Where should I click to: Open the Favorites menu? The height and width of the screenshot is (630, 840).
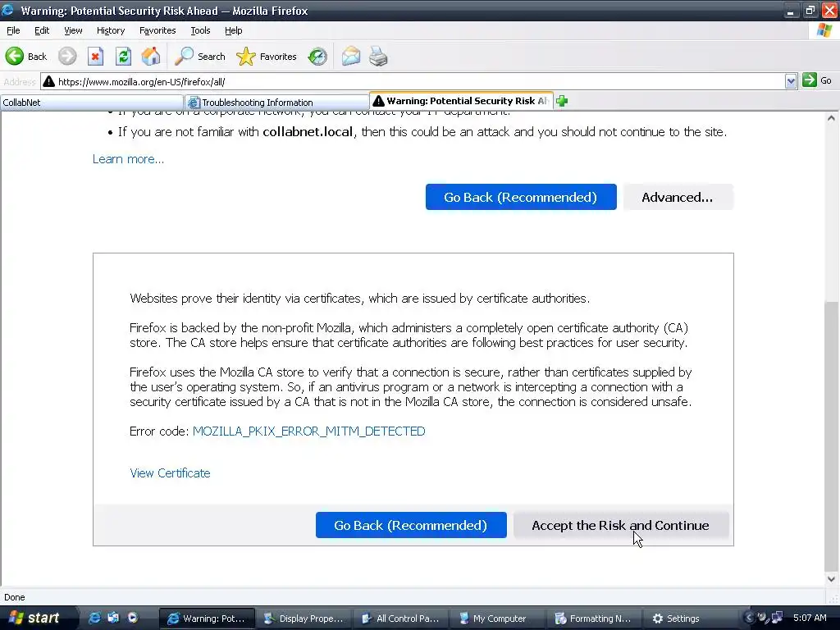pos(157,30)
